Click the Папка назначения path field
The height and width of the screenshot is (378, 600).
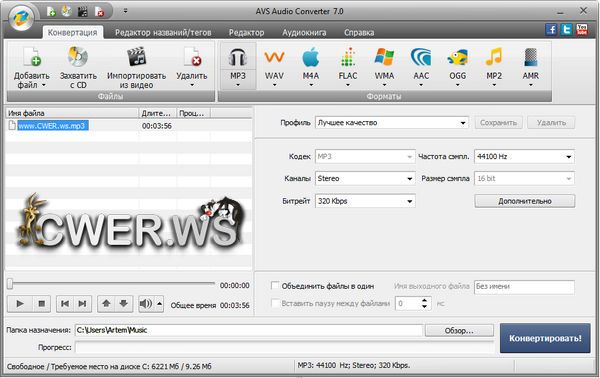[x=249, y=331]
